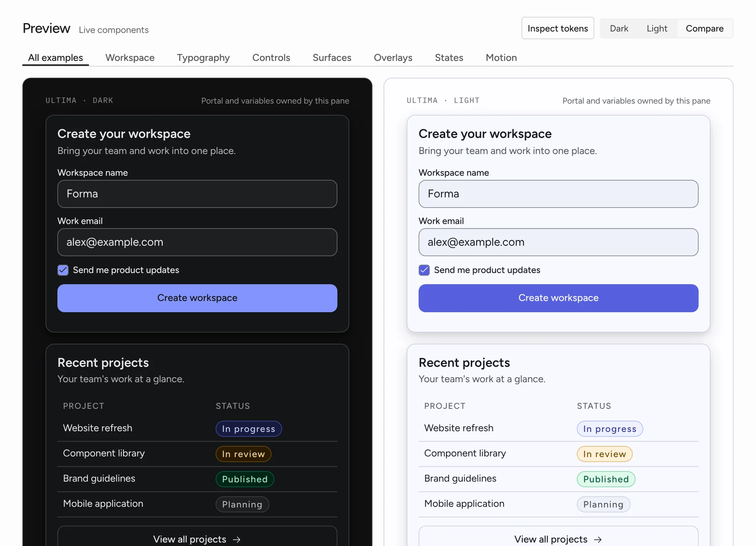The width and height of the screenshot is (756, 546).
Task: Go to the Controls tab
Action: tap(271, 58)
